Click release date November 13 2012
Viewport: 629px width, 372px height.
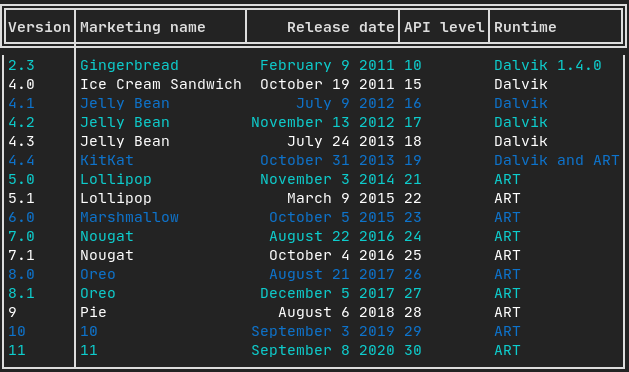pos(323,122)
